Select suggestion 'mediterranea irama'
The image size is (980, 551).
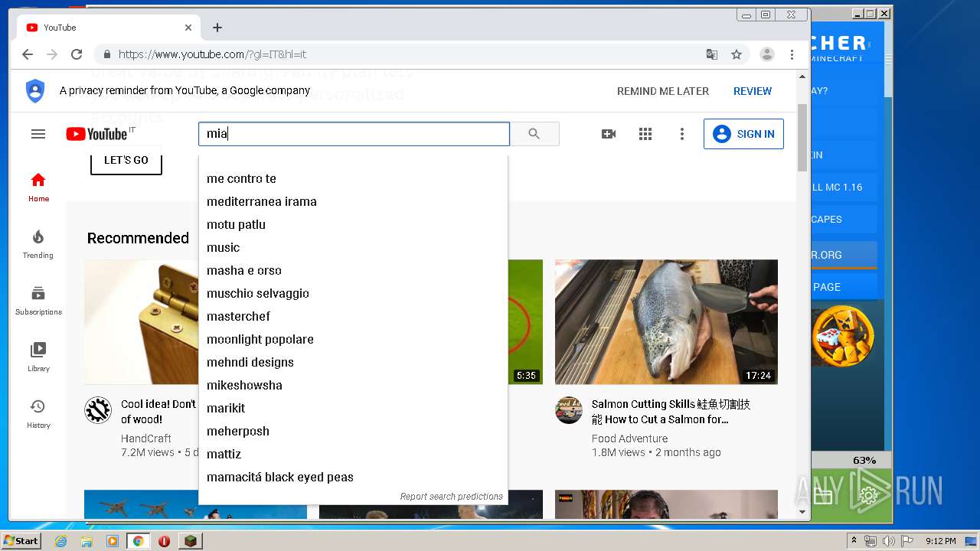(353, 201)
